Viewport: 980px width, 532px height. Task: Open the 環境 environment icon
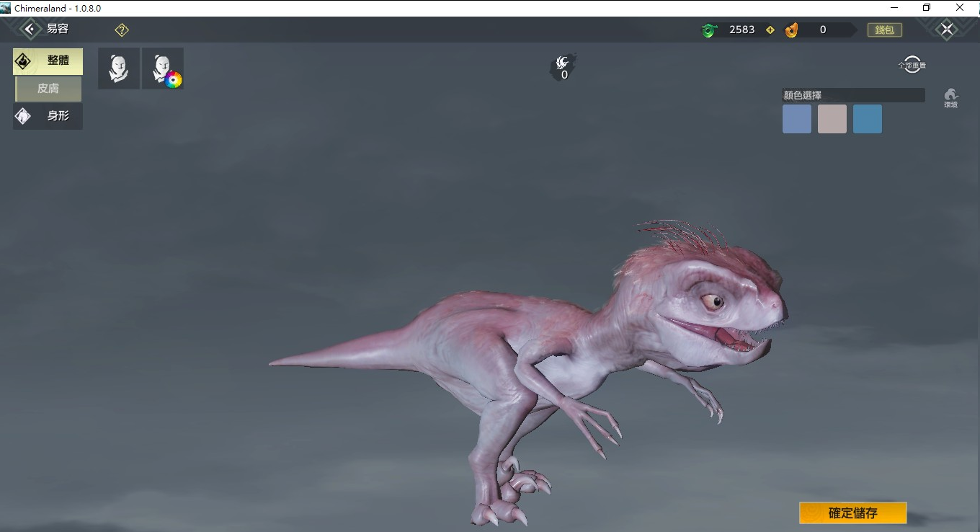coord(951,99)
